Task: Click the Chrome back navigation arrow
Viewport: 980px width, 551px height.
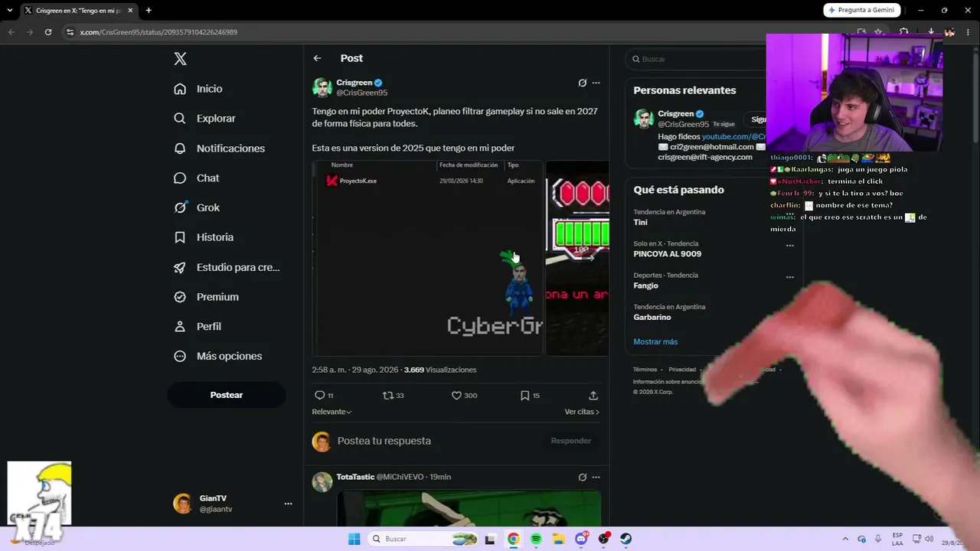Action: (11, 32)
